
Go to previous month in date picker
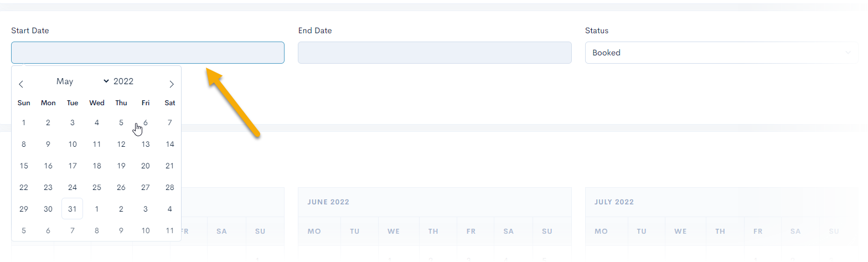[x=21, y=84]
